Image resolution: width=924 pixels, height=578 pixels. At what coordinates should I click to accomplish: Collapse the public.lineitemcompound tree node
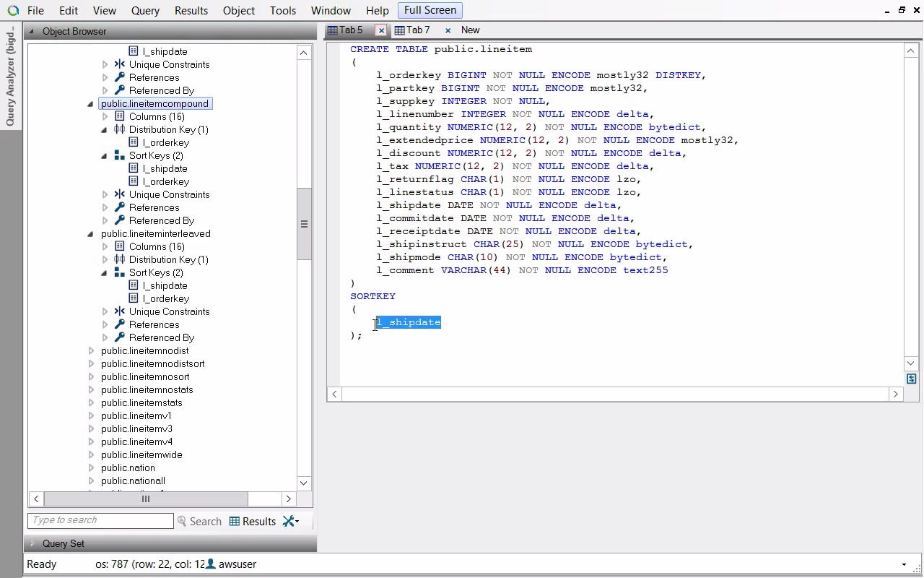91,103
